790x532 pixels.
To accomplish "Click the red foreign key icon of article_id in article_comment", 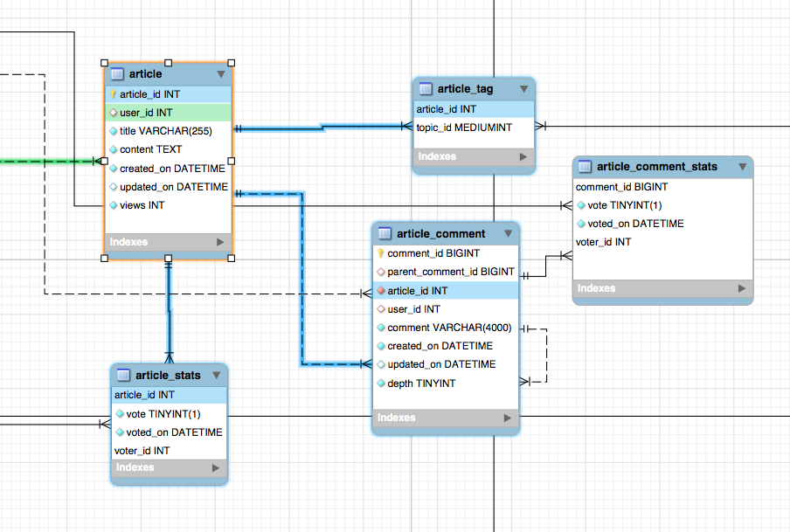I will (x=381, y=291).
